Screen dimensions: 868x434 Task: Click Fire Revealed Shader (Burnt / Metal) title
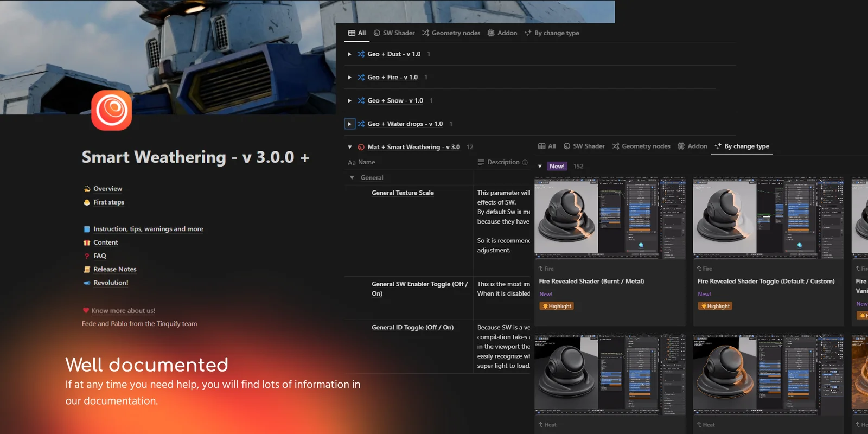click(591, 281)
